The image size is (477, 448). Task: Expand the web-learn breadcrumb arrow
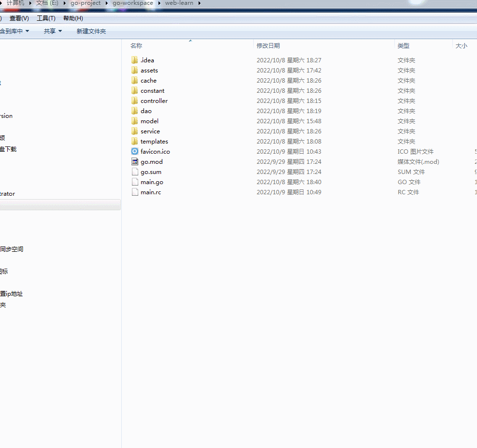click(x=199, y=3)
